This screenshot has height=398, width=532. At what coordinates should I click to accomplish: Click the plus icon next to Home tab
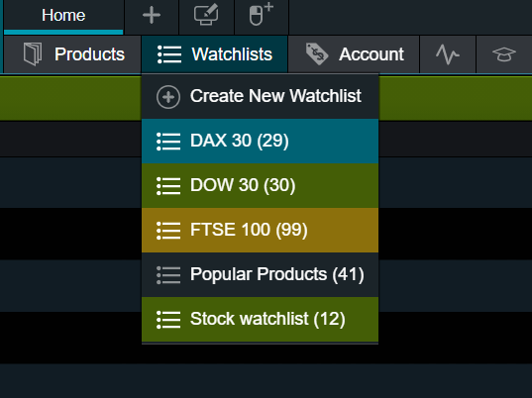[152, 16]
